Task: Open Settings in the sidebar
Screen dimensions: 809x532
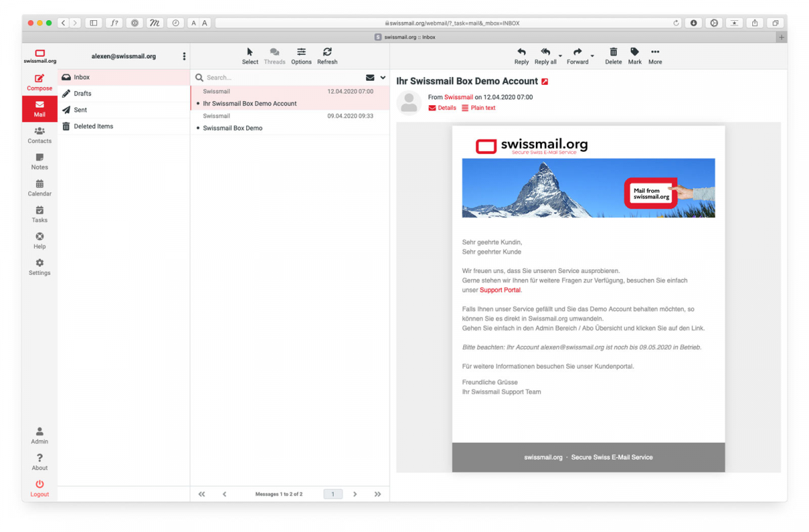Action: 40,267
